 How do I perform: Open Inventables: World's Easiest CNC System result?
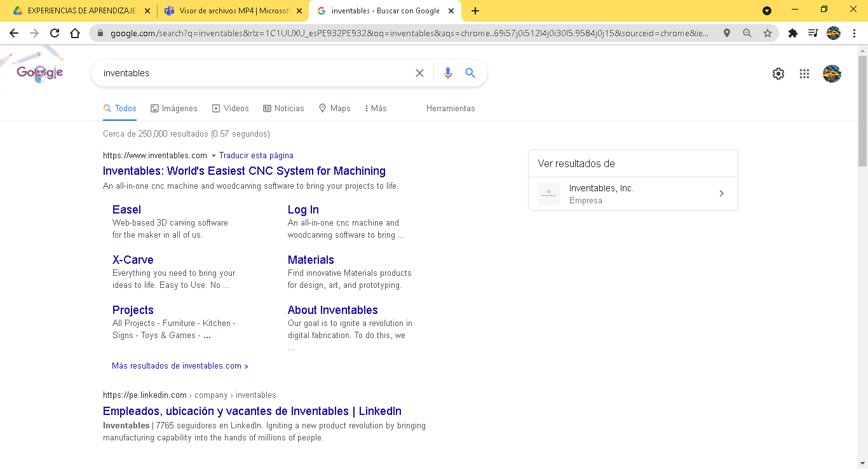[244, 171]
